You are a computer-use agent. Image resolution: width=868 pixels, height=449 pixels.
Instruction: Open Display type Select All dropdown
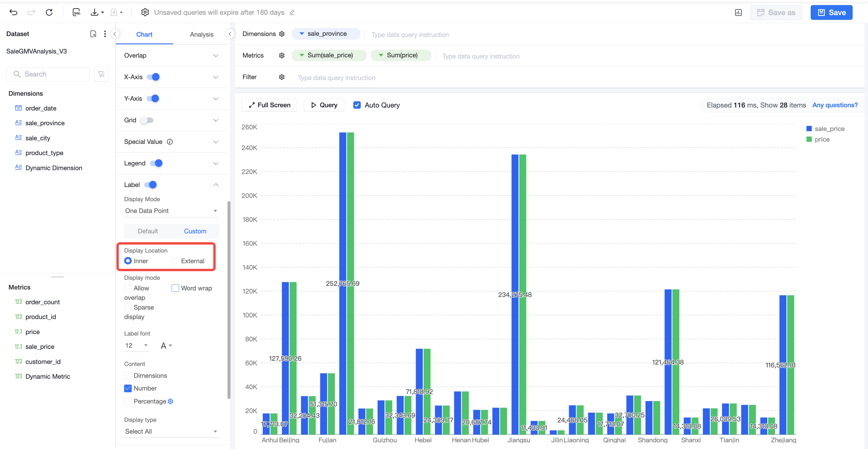(171, 431)
